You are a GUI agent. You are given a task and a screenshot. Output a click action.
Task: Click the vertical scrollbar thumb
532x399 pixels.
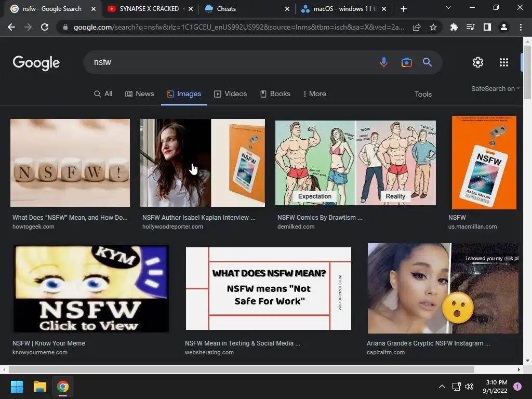pyautogui.click(x=527, y=72)
